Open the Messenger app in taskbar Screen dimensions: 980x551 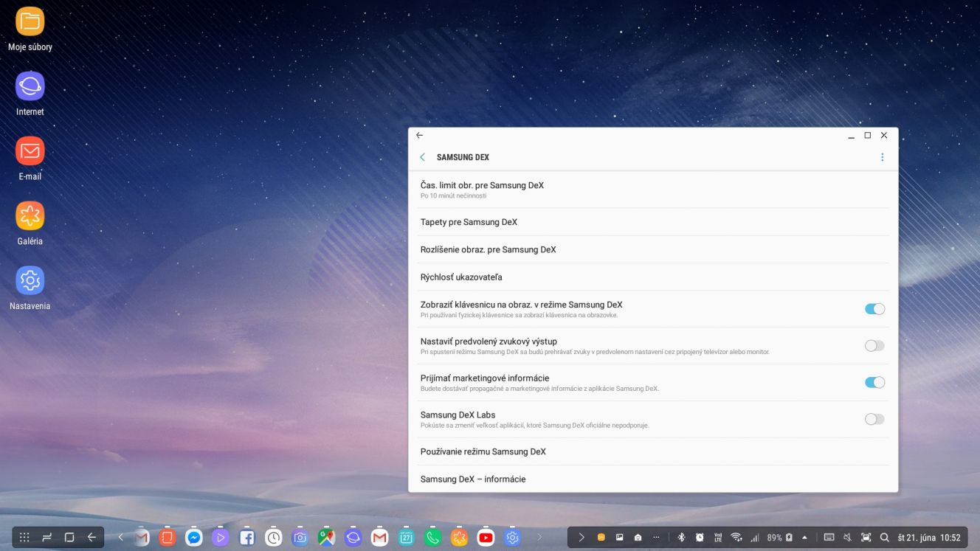tap(194, 538)
